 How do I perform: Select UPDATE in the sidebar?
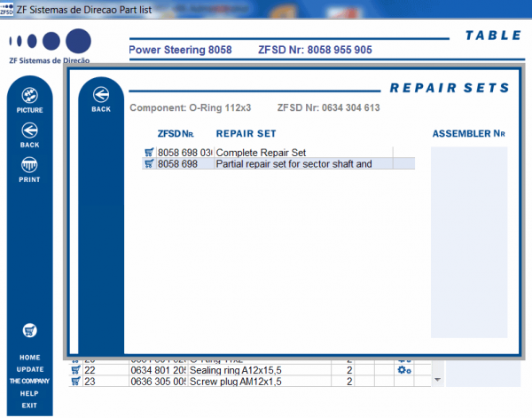tap(30, 369)
